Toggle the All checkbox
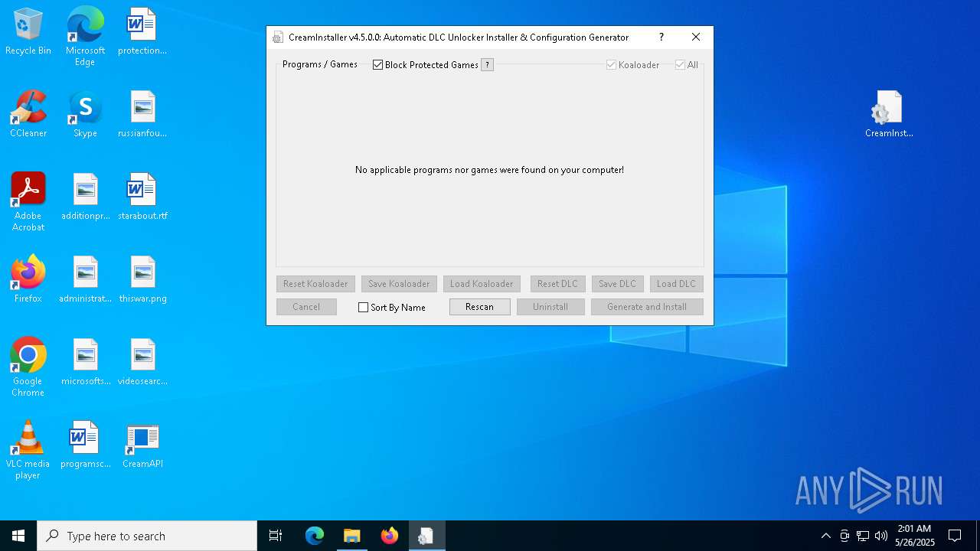 (x=680, y=65)
